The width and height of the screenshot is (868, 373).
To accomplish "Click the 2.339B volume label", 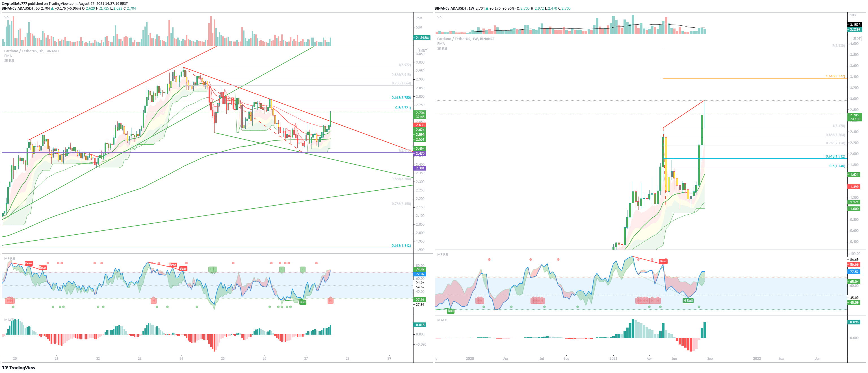I will [x=854, y=30].
